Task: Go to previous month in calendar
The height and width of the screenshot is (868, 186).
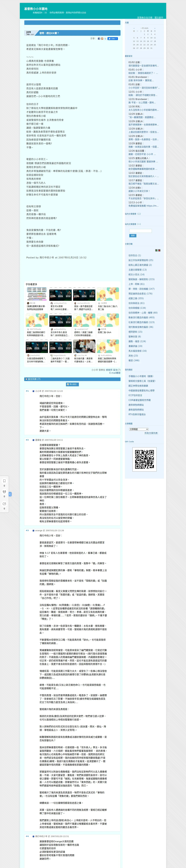Action: pyautogui.click(x=134, y=28)
